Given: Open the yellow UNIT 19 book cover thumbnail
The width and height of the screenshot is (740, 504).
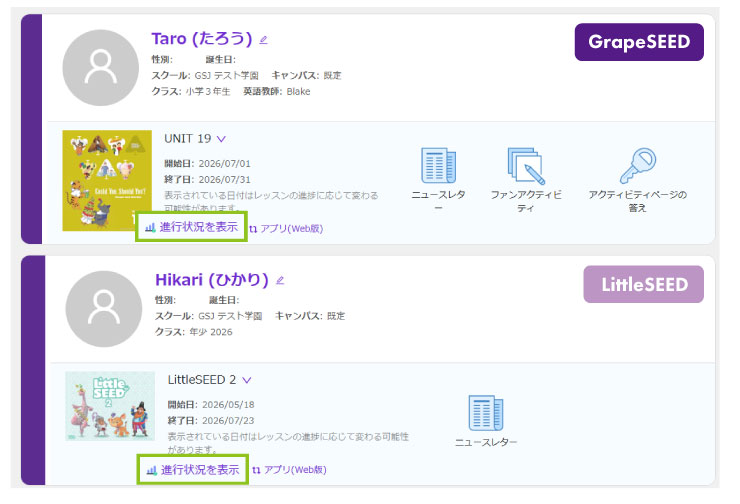Looking at the screenshot, I should (107, 180).
